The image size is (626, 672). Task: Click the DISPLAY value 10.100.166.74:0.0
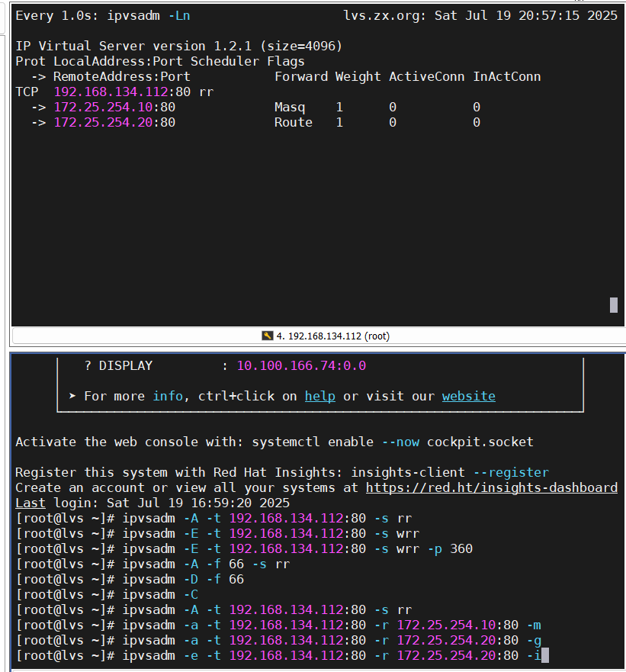pos(301,365)
